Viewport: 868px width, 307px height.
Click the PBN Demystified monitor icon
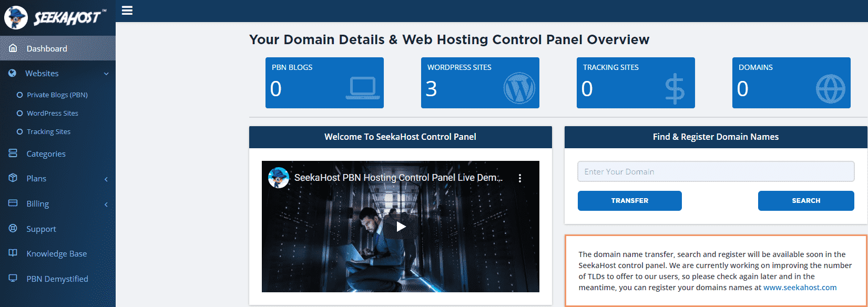tap(13, 279)
